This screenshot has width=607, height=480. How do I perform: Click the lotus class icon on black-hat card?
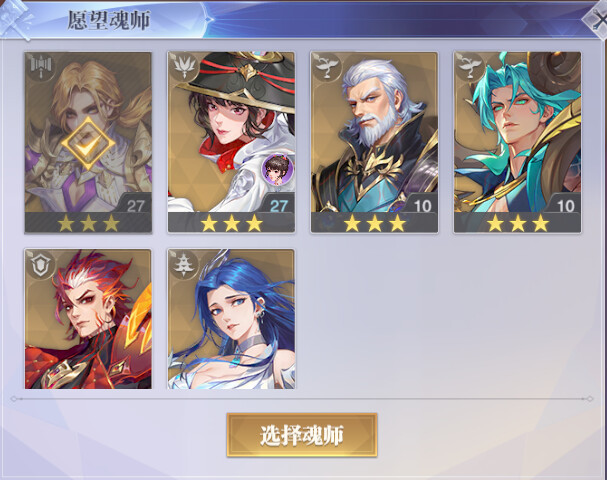(x=184, y=67)
